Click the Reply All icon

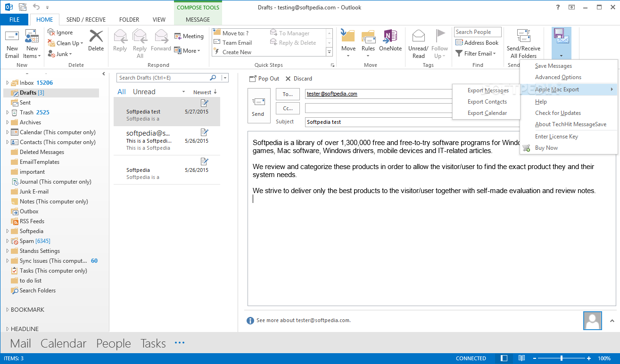[x=140, y=37]
